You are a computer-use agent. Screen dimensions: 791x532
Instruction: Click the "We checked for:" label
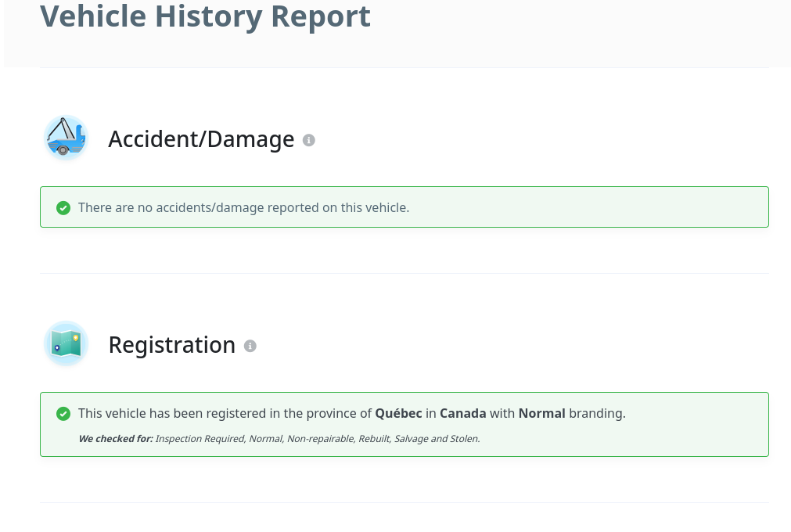115,439
